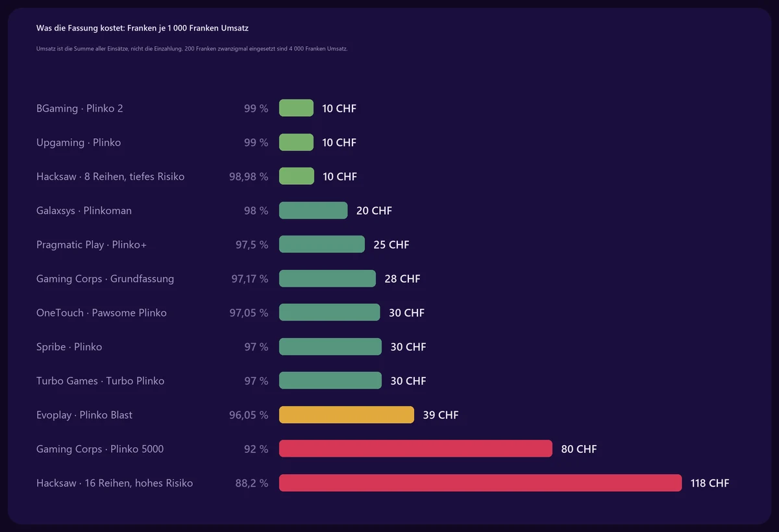The image size is (779, 532).
Task: Select "98 %" in the Galaxsys row
Action: 256,211
